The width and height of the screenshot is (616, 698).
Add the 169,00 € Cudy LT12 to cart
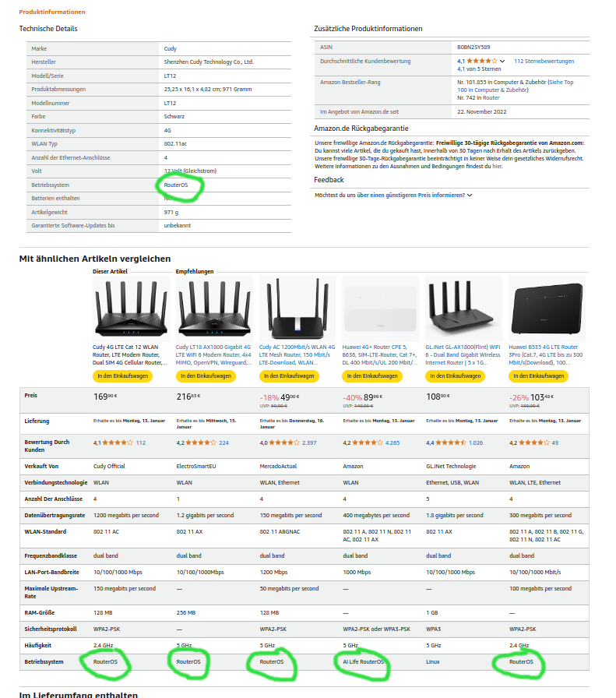(x=123, y=376)
